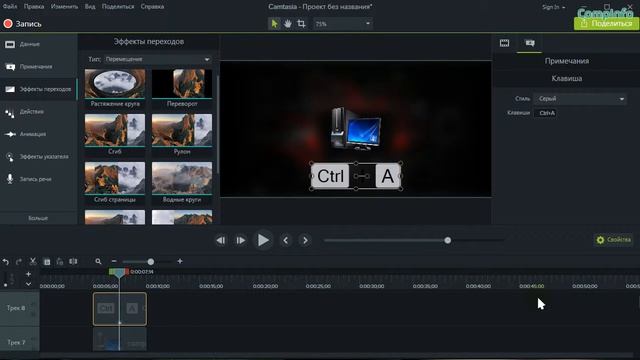Click the cut scissors icon
The image size is (640, 360).
(33, 261)
